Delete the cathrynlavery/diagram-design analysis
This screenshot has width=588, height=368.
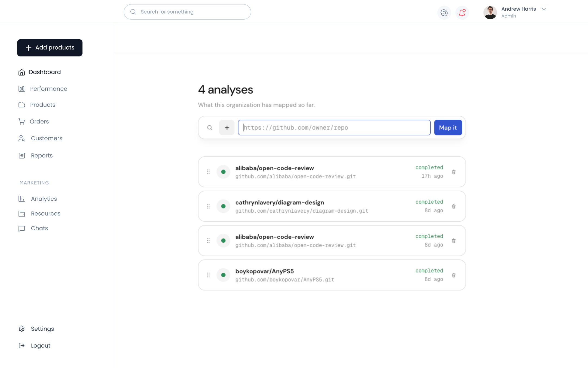pos(454,206)
